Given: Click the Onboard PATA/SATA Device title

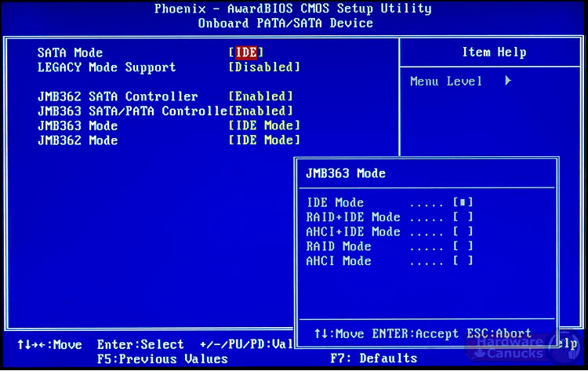Looking at the screenshot, I should (x=285, y=24).
